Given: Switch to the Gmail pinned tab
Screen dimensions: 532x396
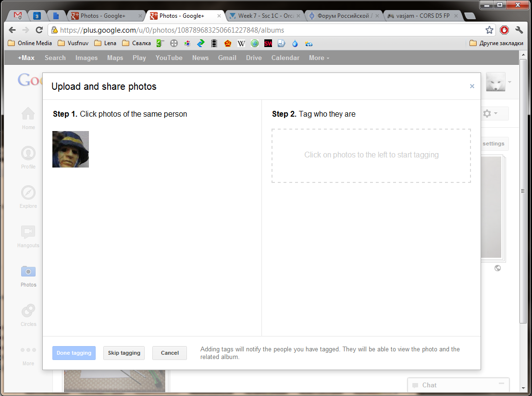Looking at the screenshot, I should [18, 16].
